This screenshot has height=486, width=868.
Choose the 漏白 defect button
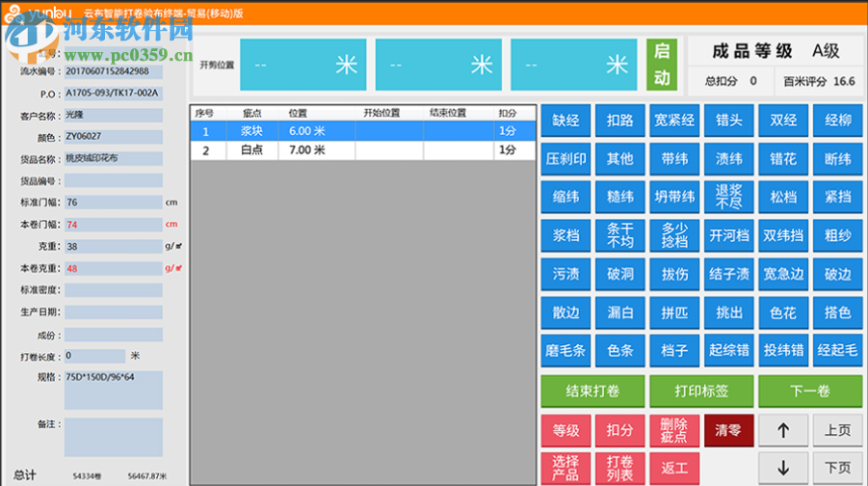point(620,312)
